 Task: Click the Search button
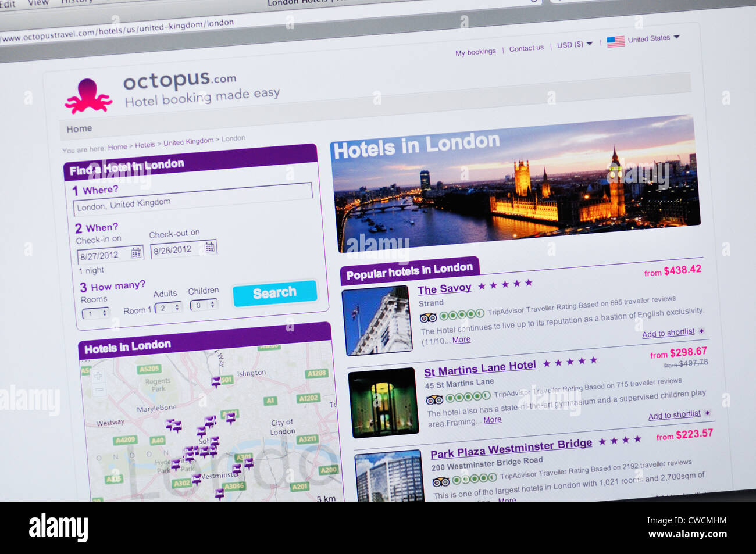pyautogui.click(x=274, y=293)
